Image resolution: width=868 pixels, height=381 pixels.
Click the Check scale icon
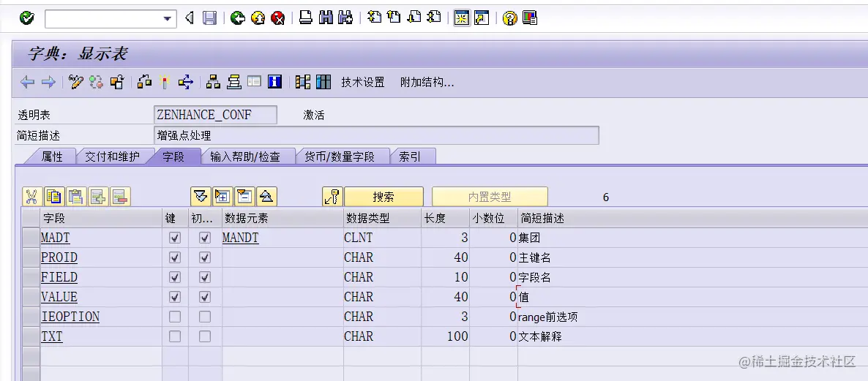(144, 83)
